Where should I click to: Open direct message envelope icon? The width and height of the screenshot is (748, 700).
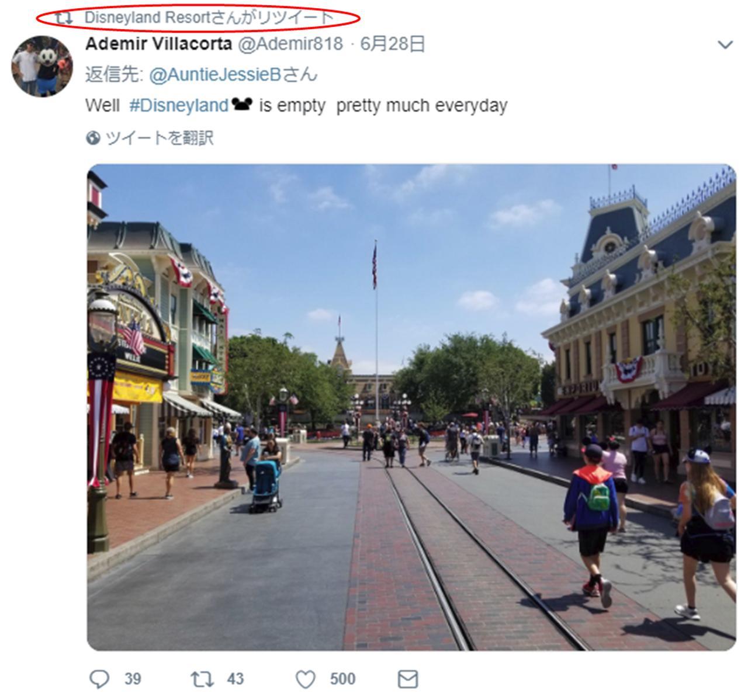click(x=408, y=679)
